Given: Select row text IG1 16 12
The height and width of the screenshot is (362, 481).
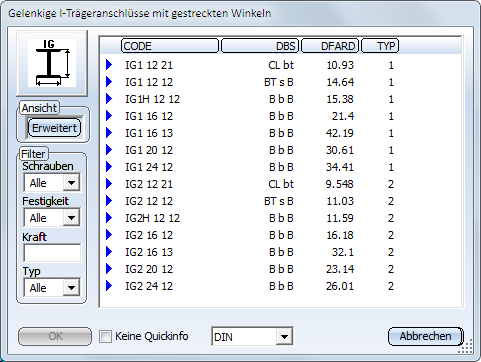Looking at the screenshot, I should (x=149, y=116).
